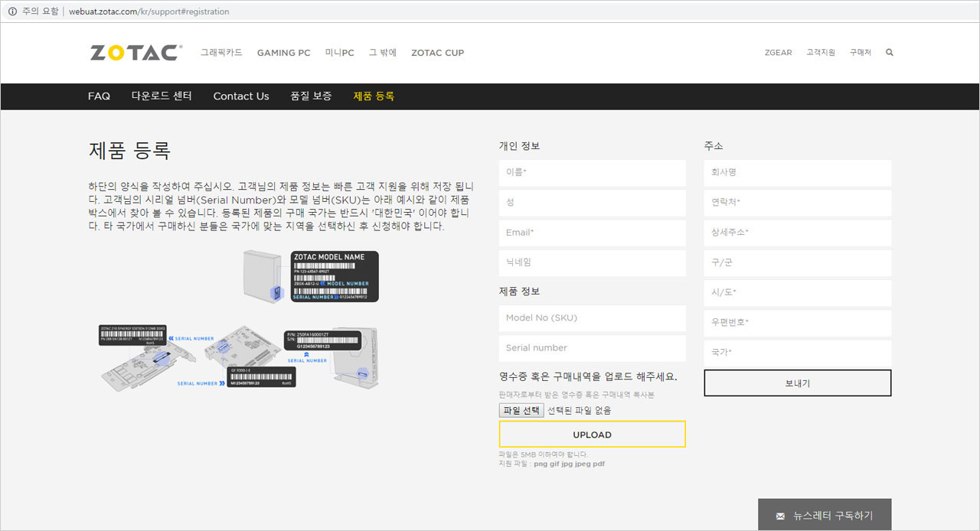Click the 개인 정보 section heading
980x531 pixels.
click(x=519, y=146)
